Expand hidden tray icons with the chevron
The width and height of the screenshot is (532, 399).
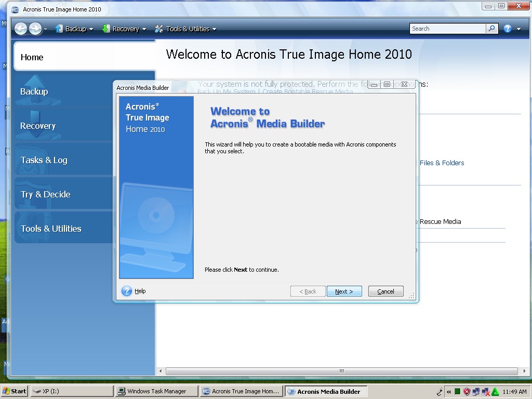[449, 392]
